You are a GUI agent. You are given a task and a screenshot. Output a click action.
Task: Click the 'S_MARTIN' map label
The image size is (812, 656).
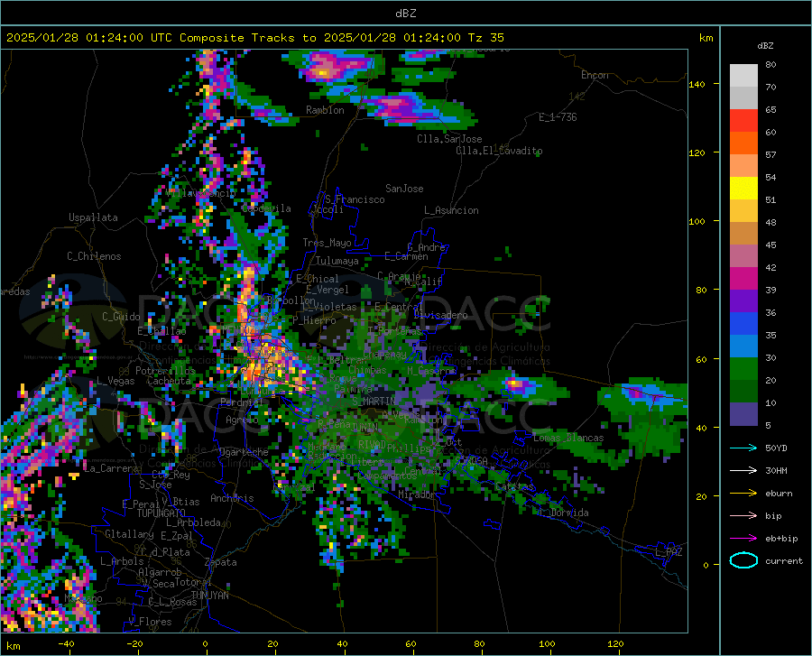tap(374, 402)
